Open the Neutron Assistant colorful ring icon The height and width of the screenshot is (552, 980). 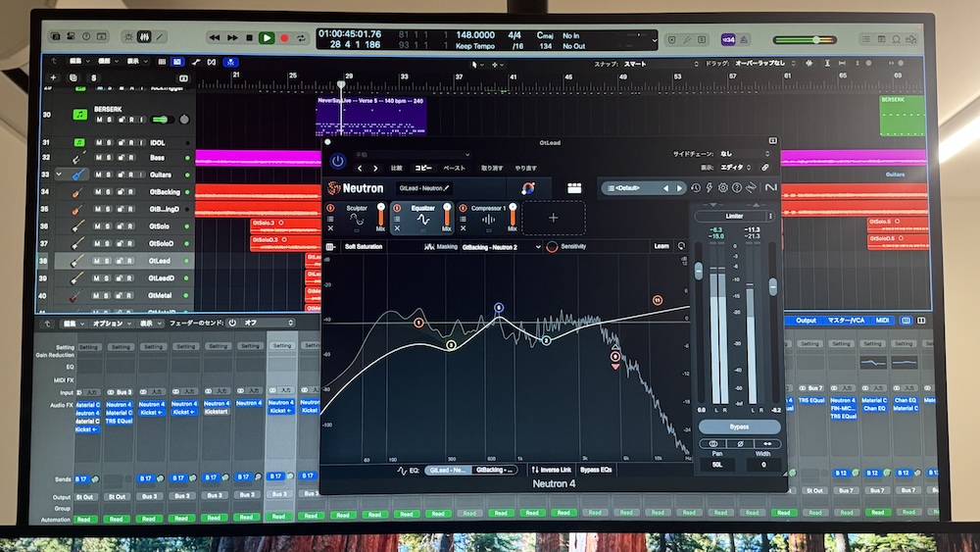pos(528,188)
